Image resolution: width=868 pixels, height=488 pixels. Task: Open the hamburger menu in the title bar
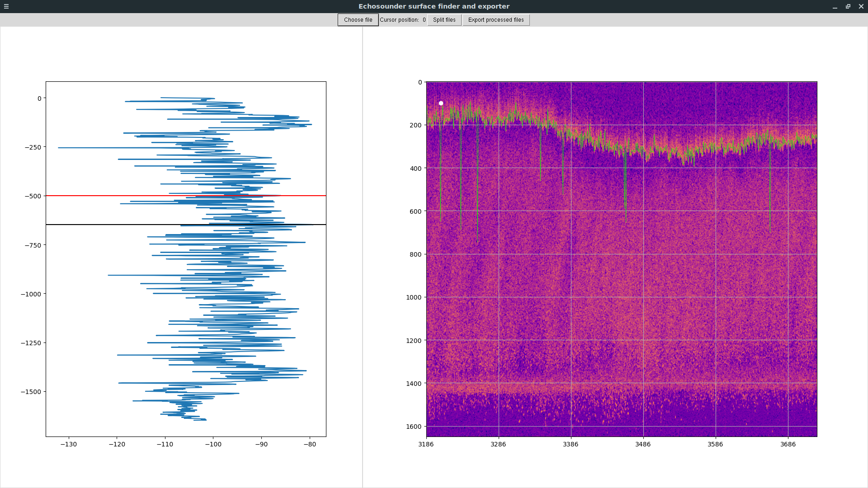(x=6, y=6)
